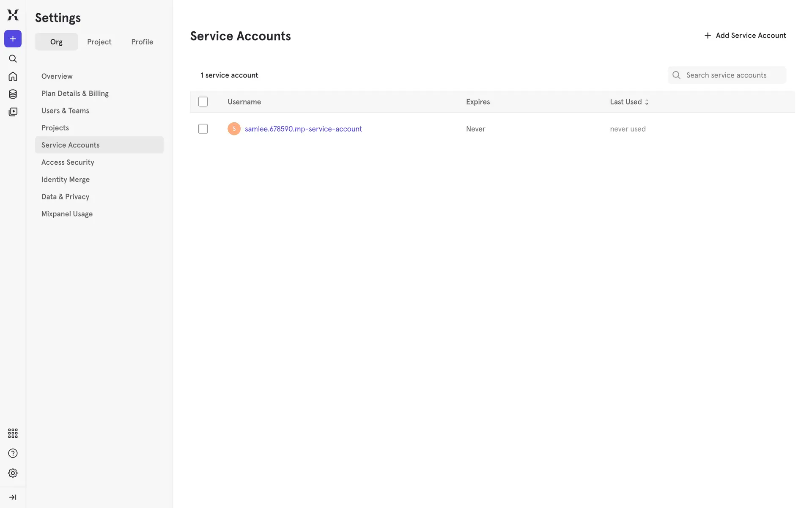Check the select-all checkbox in table header
This screenshot has width=812, height=508.
tap(203, 102)
